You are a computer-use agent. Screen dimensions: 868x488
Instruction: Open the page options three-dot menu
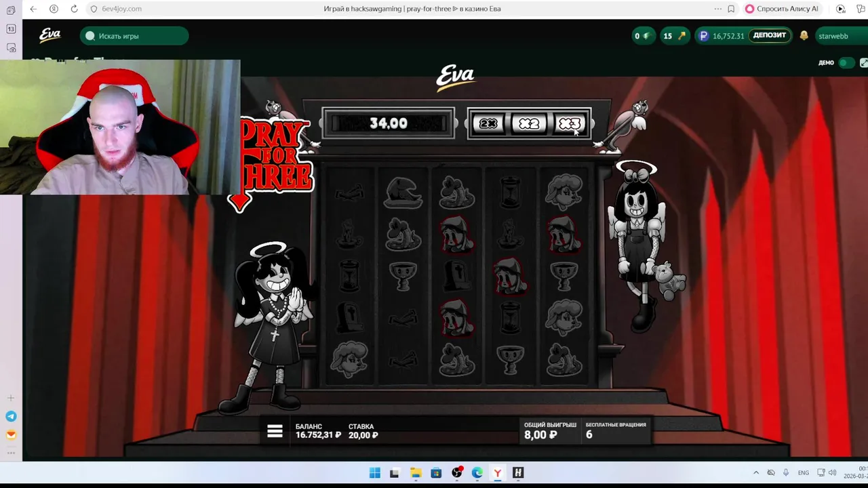tap(717, 9)
